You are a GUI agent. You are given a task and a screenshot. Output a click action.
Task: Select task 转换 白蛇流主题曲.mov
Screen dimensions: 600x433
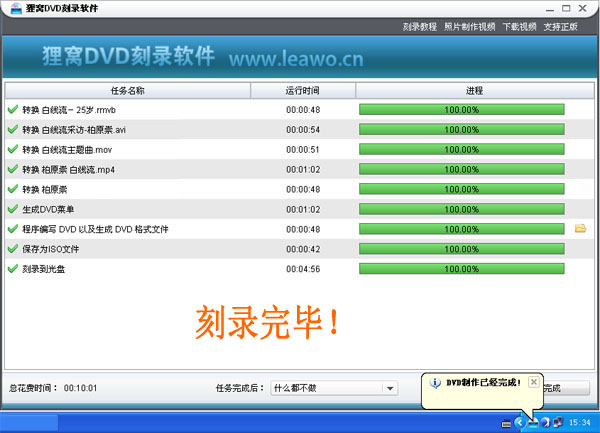click(67, 150)
